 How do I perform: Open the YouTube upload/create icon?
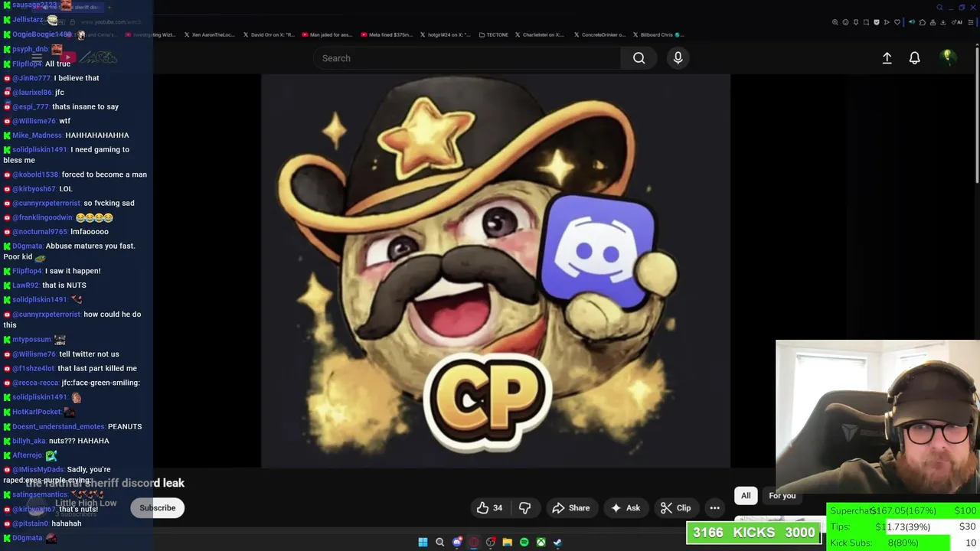click(887, 58)
